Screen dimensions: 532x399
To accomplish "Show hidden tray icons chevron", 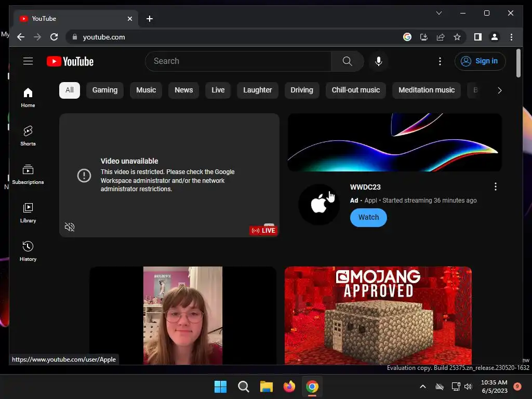I will (423, 387).
